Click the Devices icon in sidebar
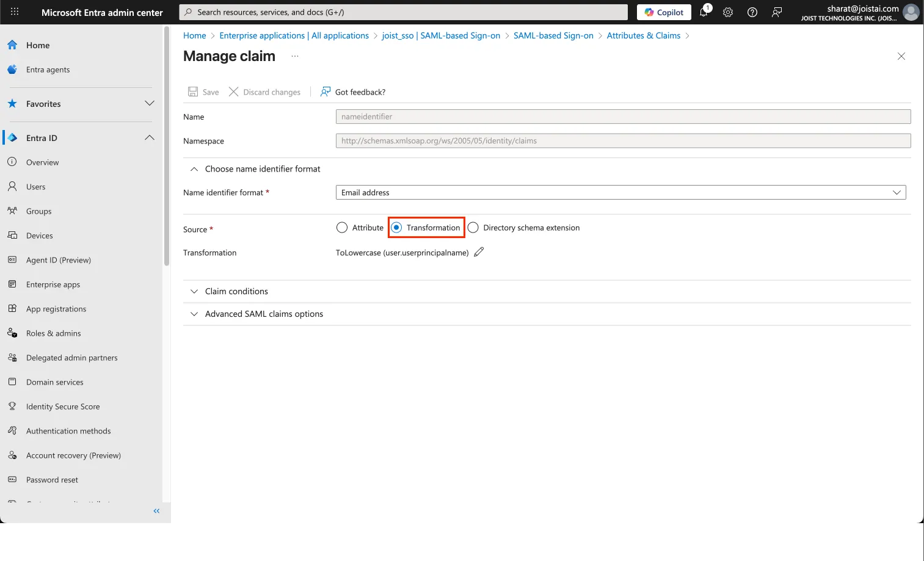This screenshot has width=924, height=561. 12,236
